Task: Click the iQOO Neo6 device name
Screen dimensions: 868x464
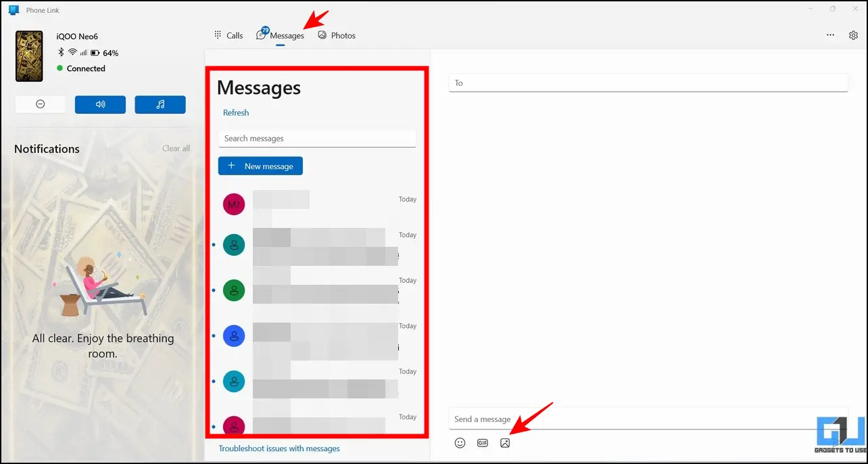Action: (77, 37)
